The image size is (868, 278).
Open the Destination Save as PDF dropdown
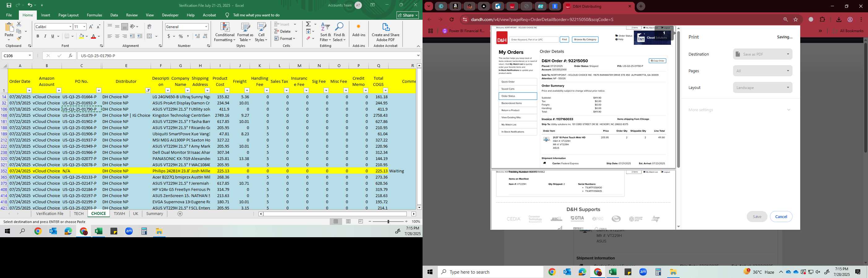click(763, 54)
